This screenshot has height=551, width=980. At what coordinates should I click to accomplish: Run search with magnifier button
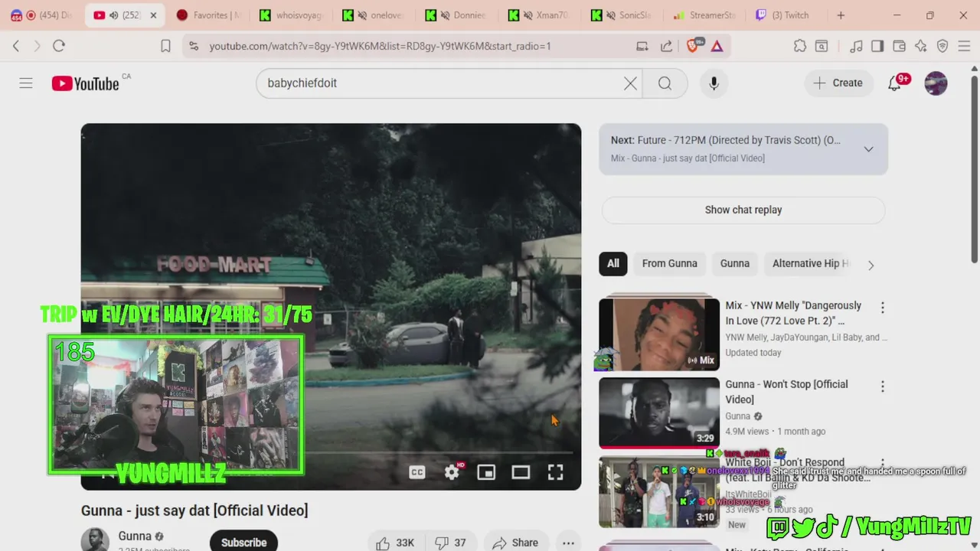(x=665, y=83)
